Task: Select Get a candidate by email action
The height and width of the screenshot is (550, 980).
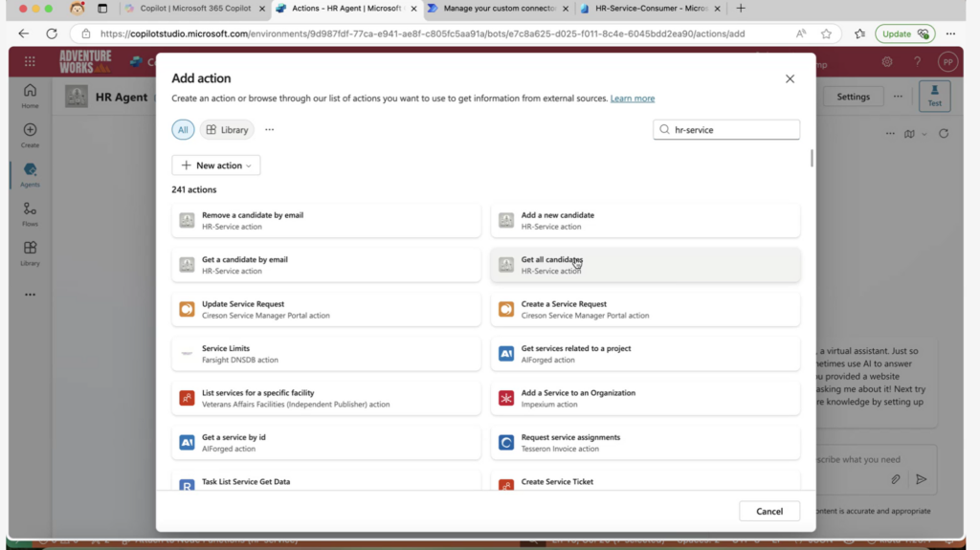Action: 326,264
